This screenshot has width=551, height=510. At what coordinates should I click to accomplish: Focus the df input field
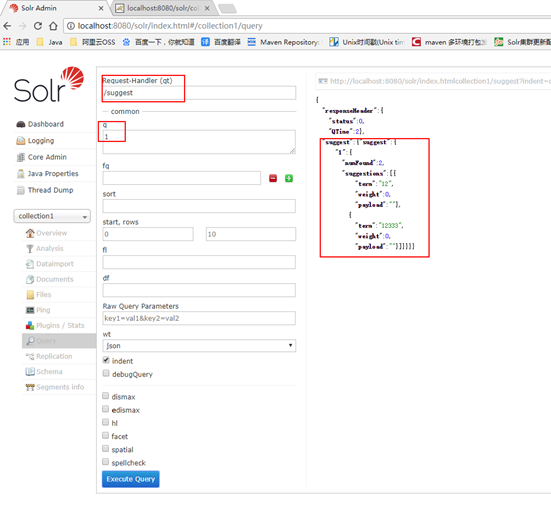point(199,290)
